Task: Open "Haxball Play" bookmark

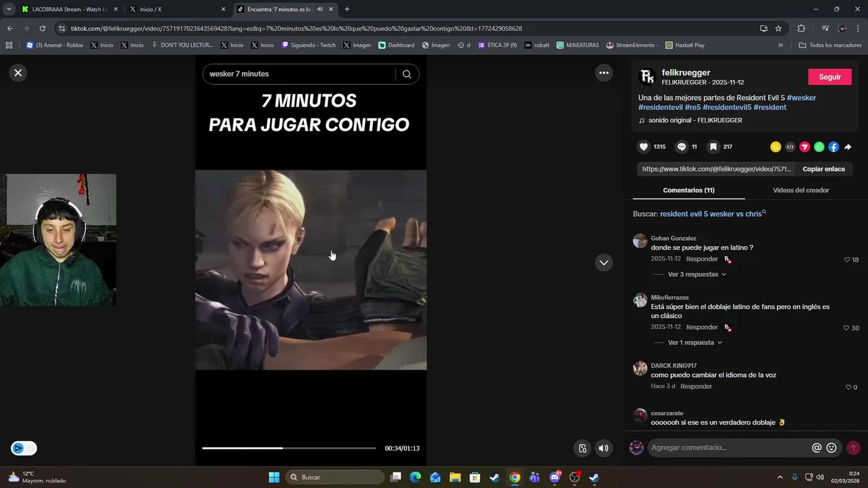Action: 685,45
